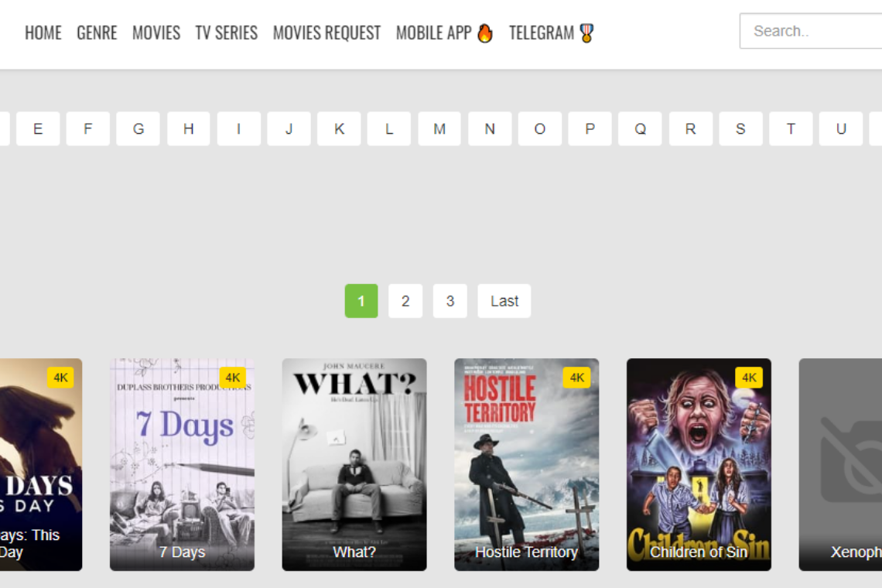882x588 pixels.
Task: Open the 7 Days movie poster
Action: tap(182, 465)
